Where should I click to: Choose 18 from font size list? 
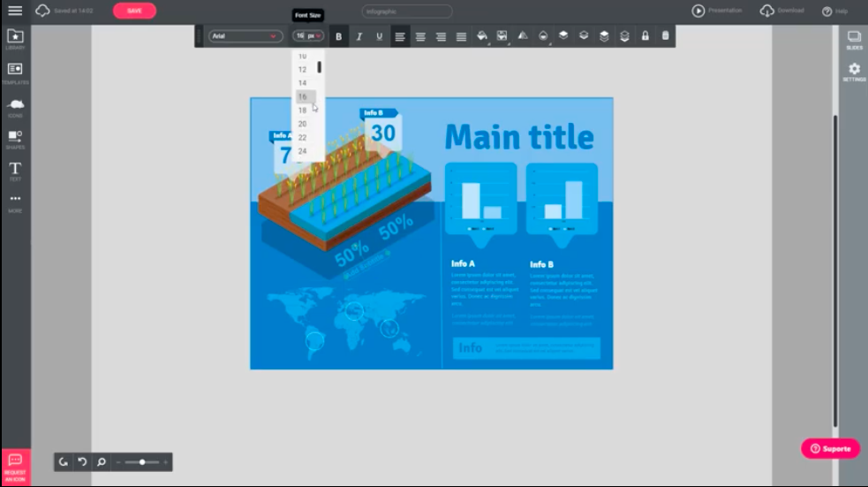[x=303, y=110]
